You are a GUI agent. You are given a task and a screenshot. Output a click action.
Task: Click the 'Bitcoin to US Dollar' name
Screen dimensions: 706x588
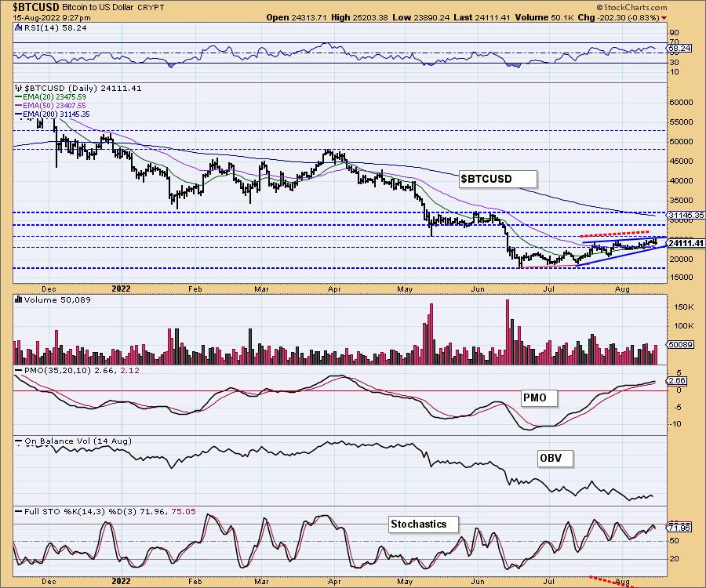pyautogui.click(x=97, y=8)
